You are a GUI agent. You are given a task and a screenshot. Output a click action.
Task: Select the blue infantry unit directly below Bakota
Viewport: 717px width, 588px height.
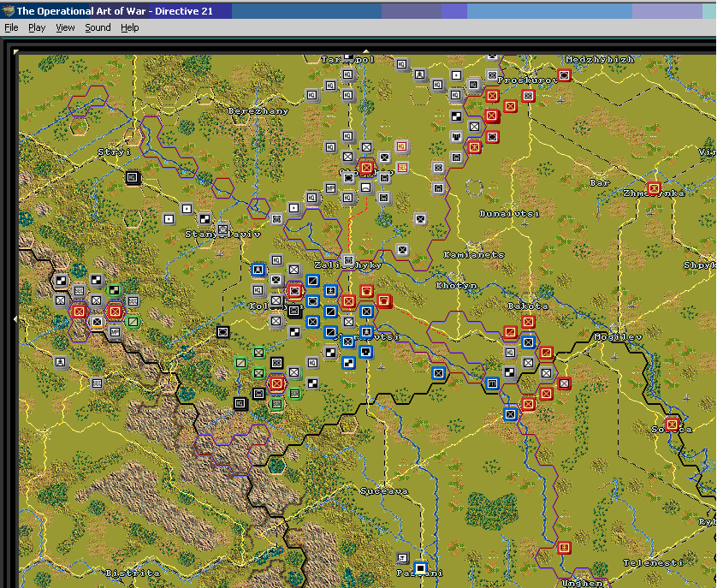[528, 342]
